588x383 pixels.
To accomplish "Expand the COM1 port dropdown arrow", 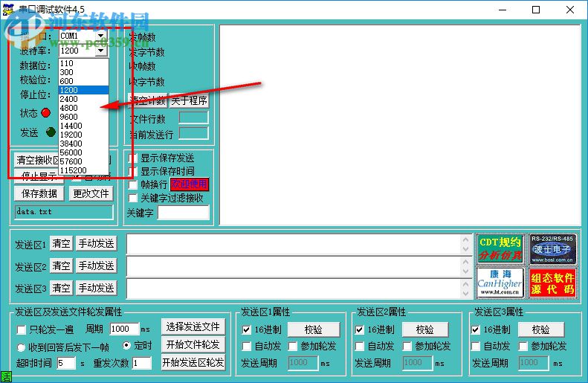I will pyautogui.click(x=101, y=36).
